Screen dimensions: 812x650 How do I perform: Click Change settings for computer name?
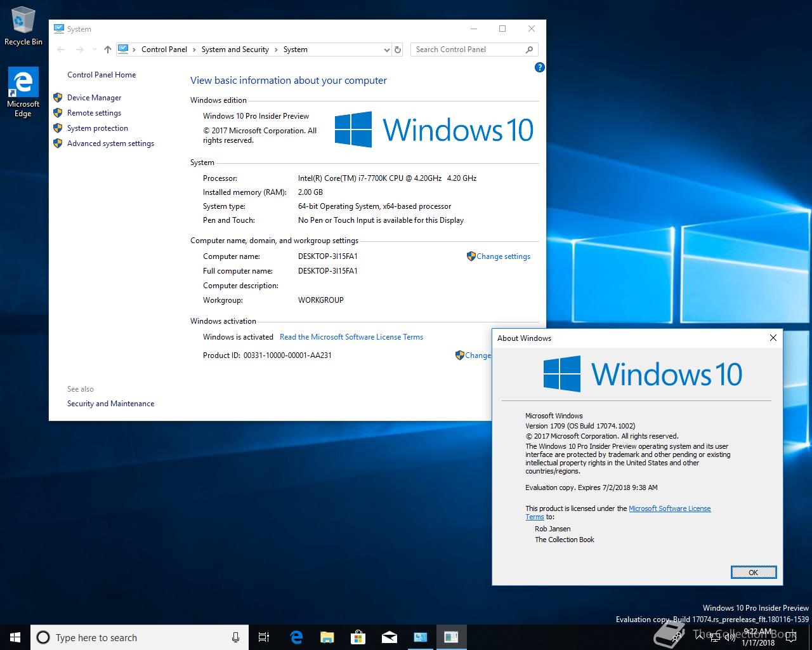[x=503, y=256]
